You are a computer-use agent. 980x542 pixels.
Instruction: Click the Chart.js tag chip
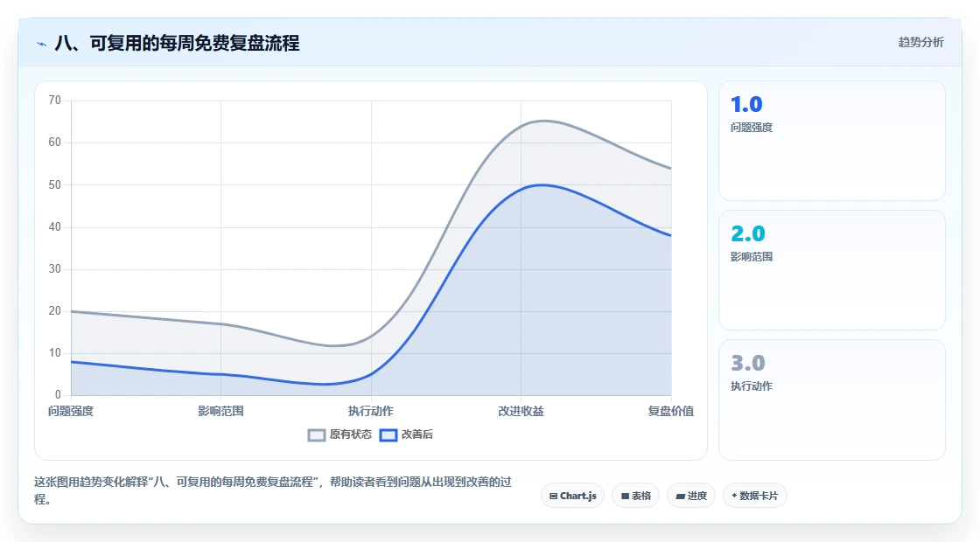click(572, 496)
